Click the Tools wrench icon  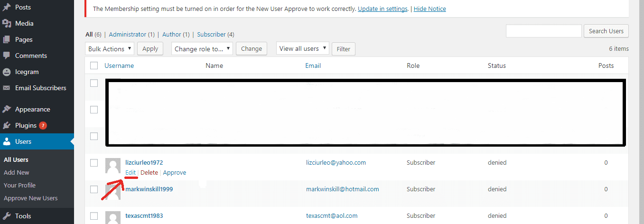[x=7, y=216]
